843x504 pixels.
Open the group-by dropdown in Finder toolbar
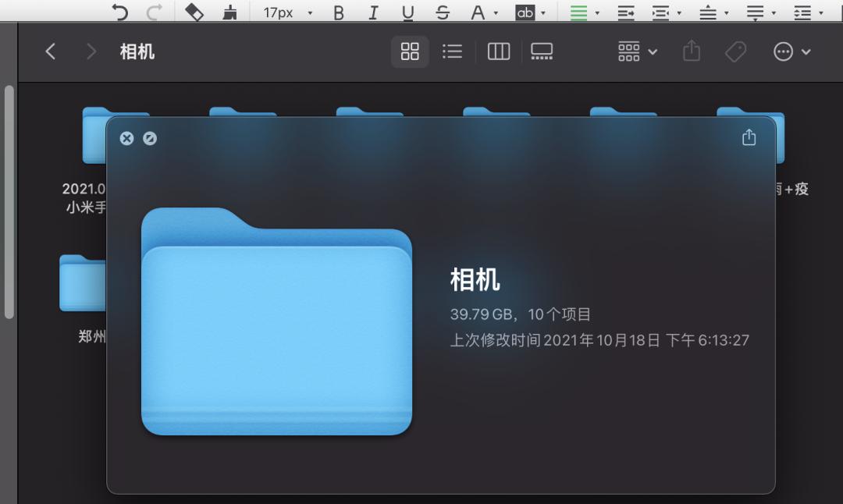pyautogui.click(x=636, y=51)
